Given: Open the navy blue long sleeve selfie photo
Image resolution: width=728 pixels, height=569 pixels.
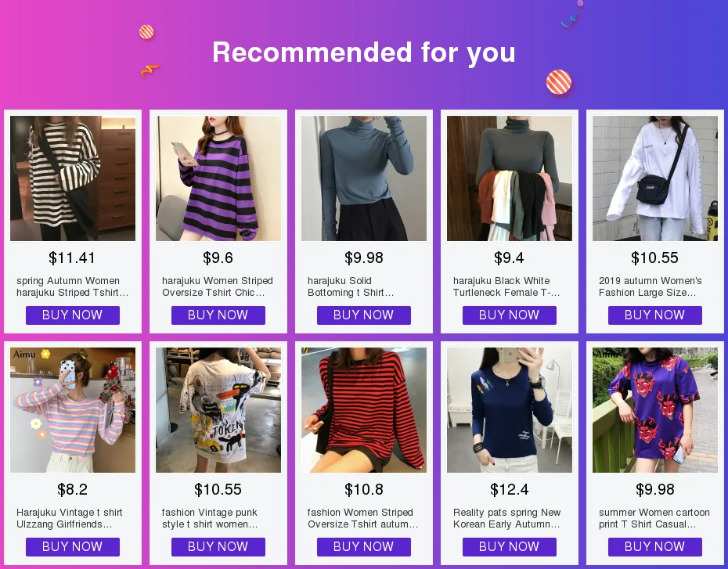Looking at the screenshot, I should (x=510, y=410).
